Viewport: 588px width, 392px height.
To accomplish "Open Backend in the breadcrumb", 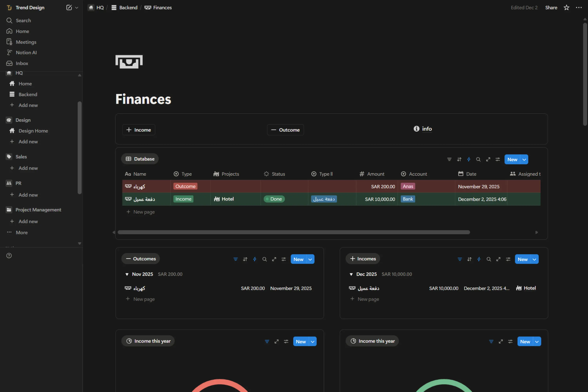I will click(x=128, y=7).
